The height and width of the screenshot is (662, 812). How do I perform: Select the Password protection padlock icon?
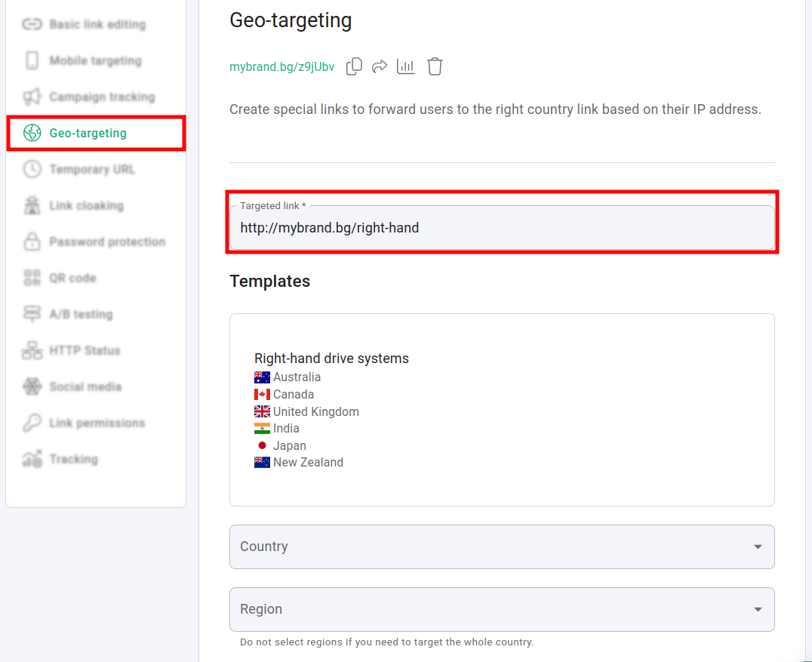31,242
